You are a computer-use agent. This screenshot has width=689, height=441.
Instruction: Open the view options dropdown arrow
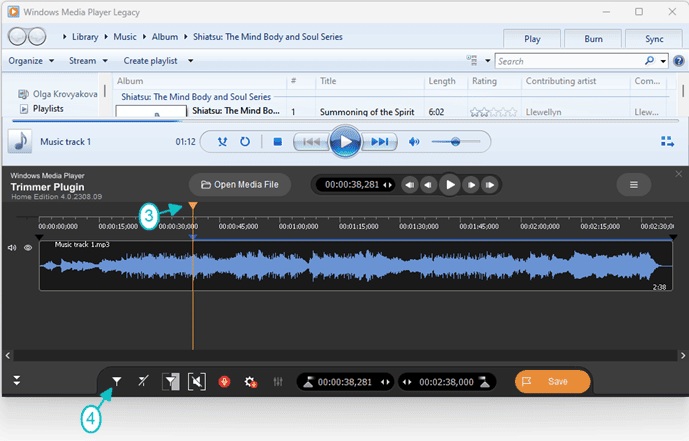[488, 61]
